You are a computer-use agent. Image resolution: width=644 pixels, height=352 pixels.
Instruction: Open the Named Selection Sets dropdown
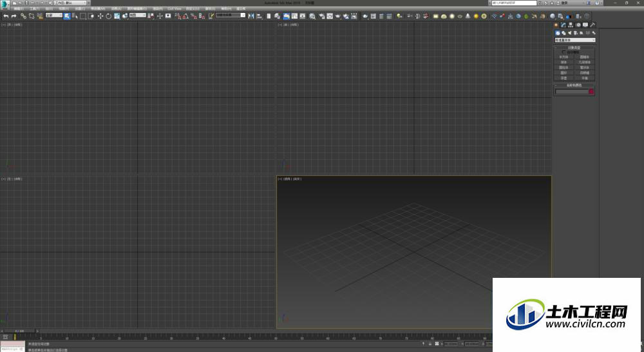click(231, 15)
